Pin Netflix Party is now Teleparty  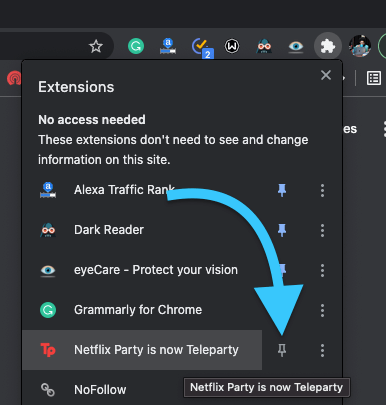282,350
